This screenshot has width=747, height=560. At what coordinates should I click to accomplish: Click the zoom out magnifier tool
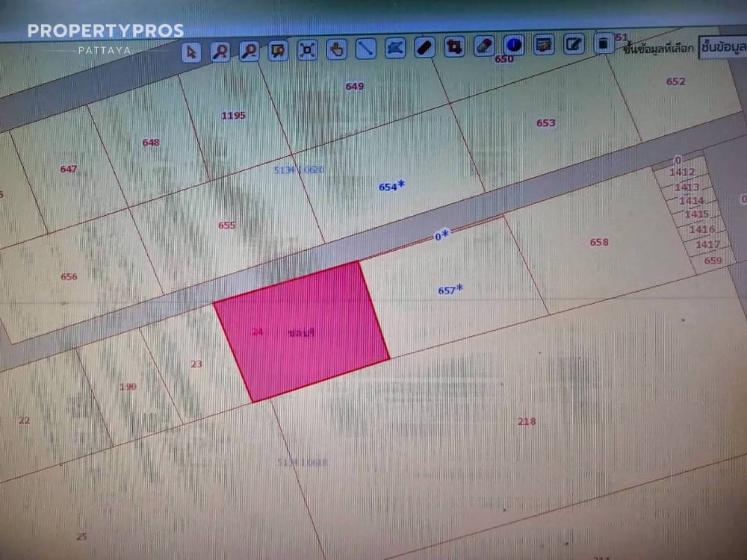coord(249,51)
